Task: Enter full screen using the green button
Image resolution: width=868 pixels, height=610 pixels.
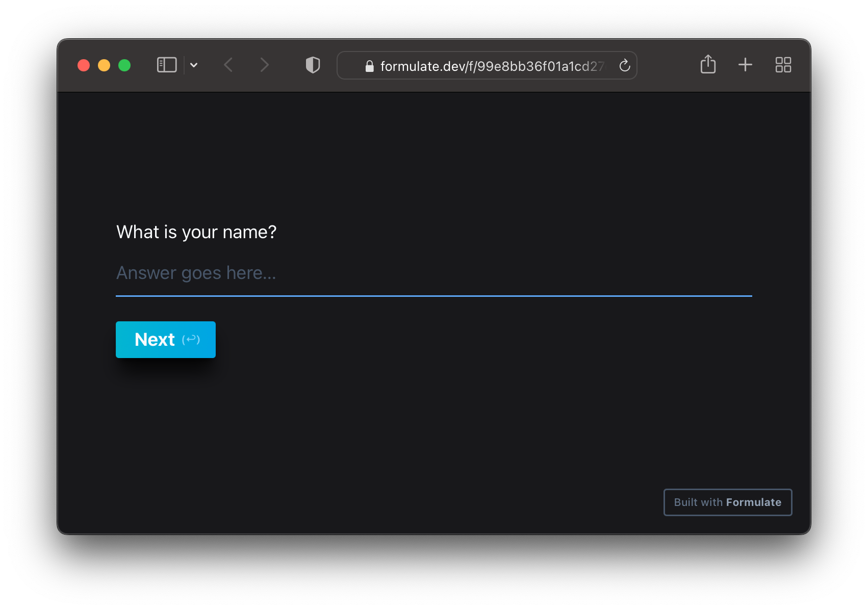Action: pos(124,65)
